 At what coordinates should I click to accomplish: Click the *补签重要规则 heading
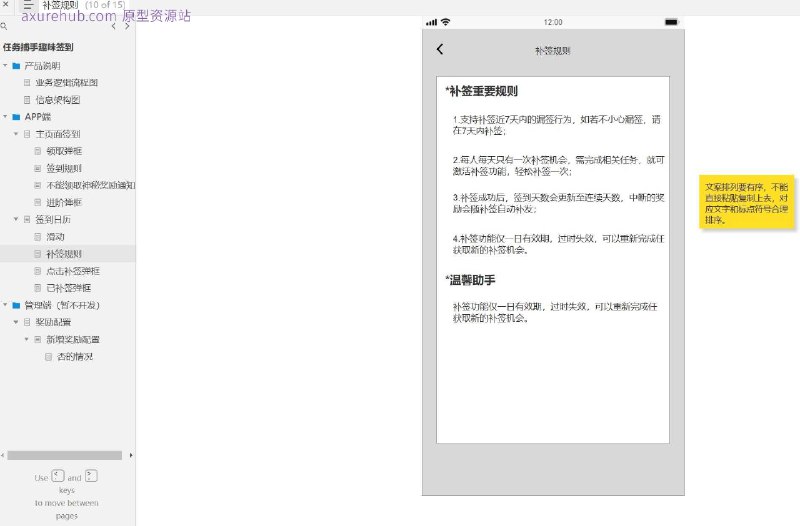coord(482,91)
